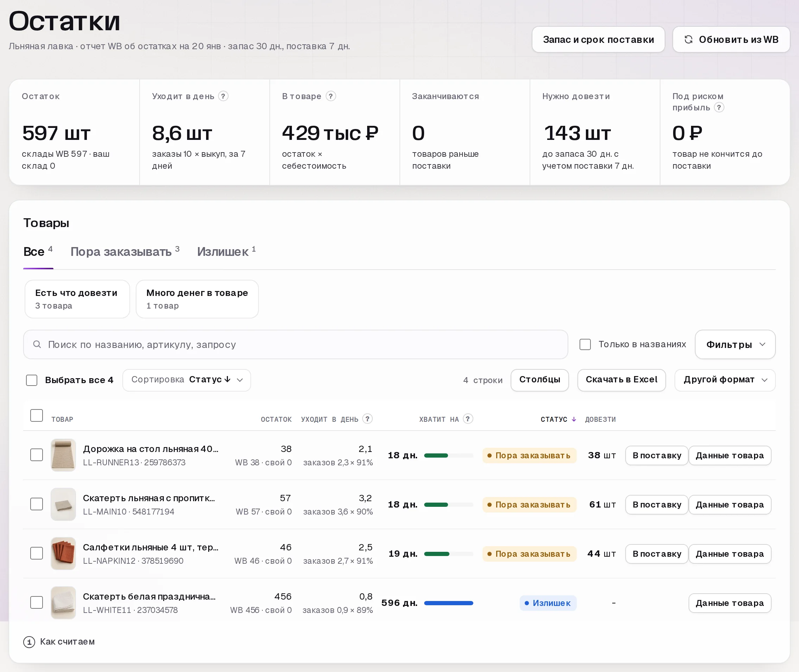Image resolution: width=799 pixels, height=672 pixels.
Task: Click the help icon next to 'Уходит в день' card
Action: tap(223, 96)
